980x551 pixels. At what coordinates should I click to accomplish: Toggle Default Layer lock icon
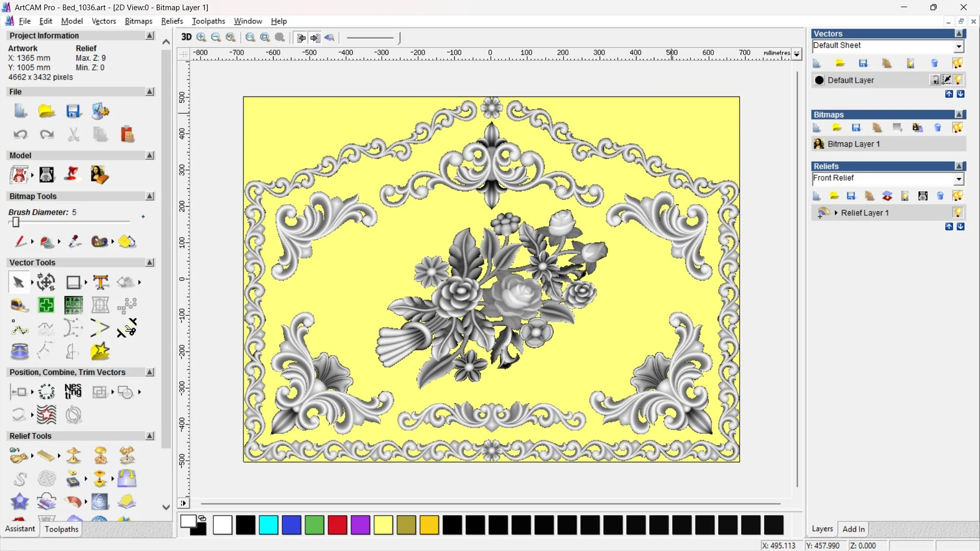tap(935, 80)
